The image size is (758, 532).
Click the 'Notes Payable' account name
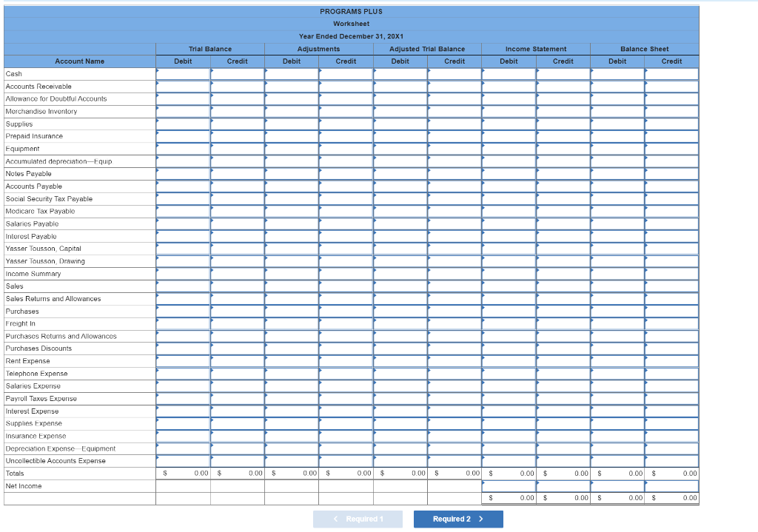click(29, 174)
